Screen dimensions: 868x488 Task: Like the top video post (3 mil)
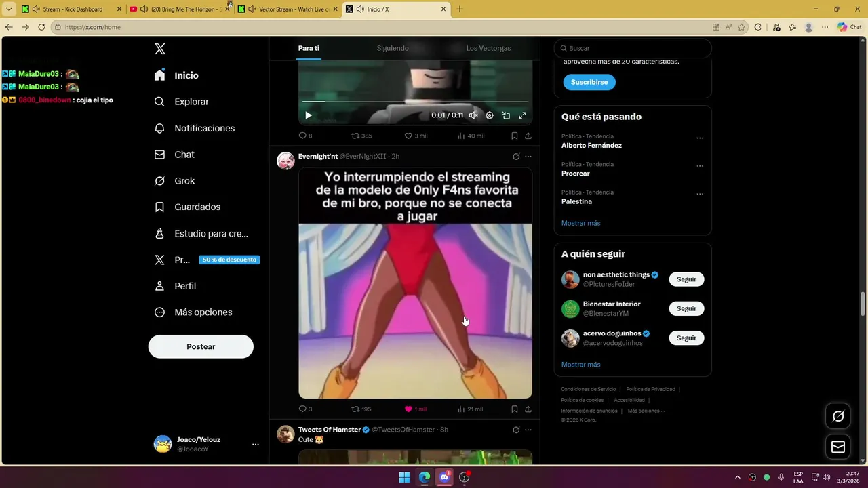(416, 136)
